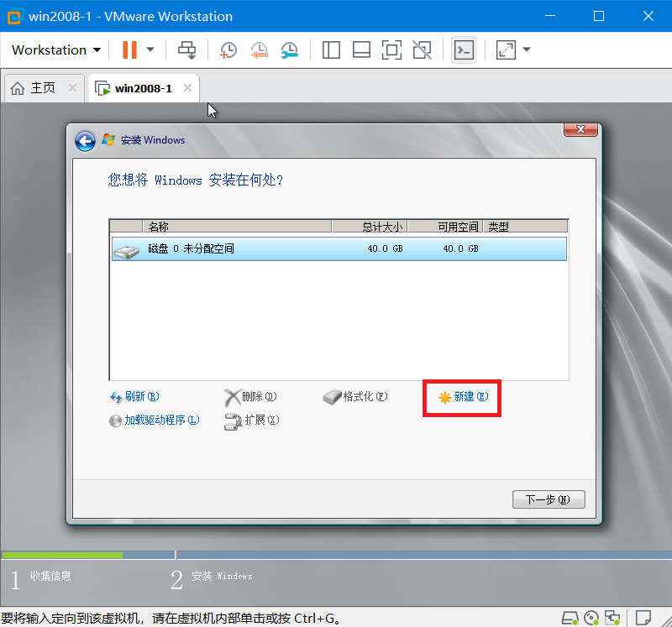The height and width of the screenshot is (627, 672).
Task: Go back in the Windows installer
Action: [86, 141]
